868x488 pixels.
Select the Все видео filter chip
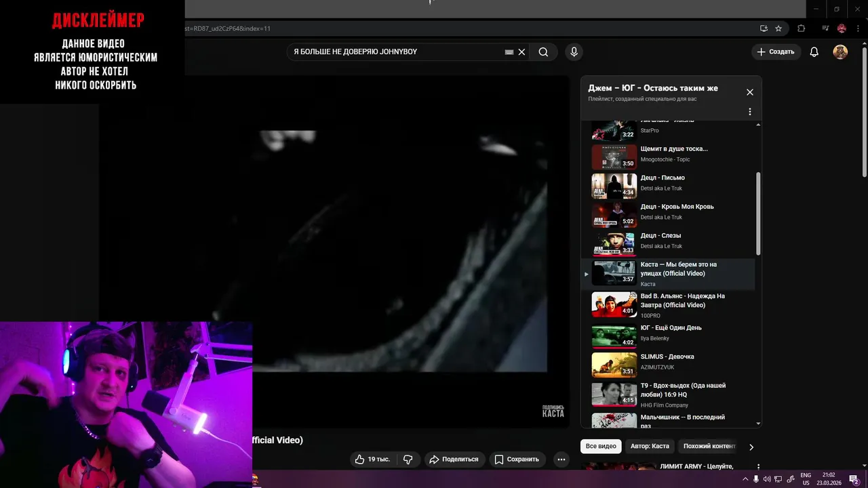[x=601, y=446]
